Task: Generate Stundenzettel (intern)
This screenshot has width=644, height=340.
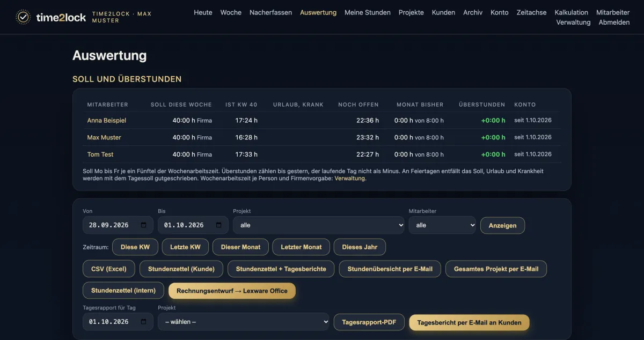Action: click(x=123, y=291)
